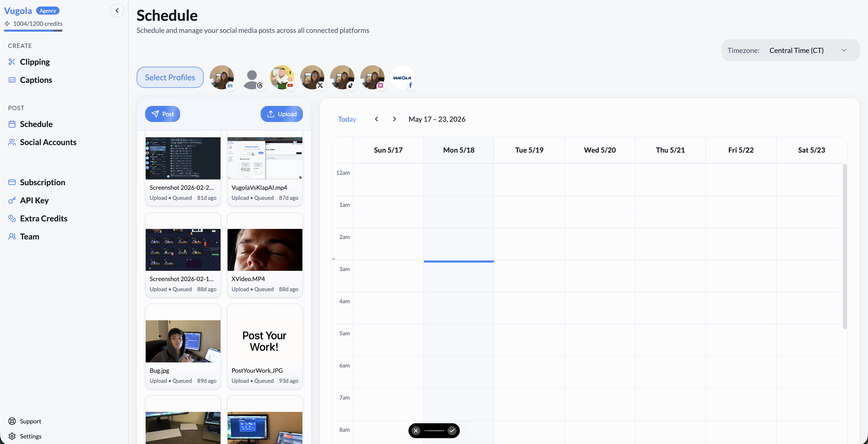The image size is (868, 444).
Task: Toggle the YouTube profile avatar
Action: click(282, 77)
